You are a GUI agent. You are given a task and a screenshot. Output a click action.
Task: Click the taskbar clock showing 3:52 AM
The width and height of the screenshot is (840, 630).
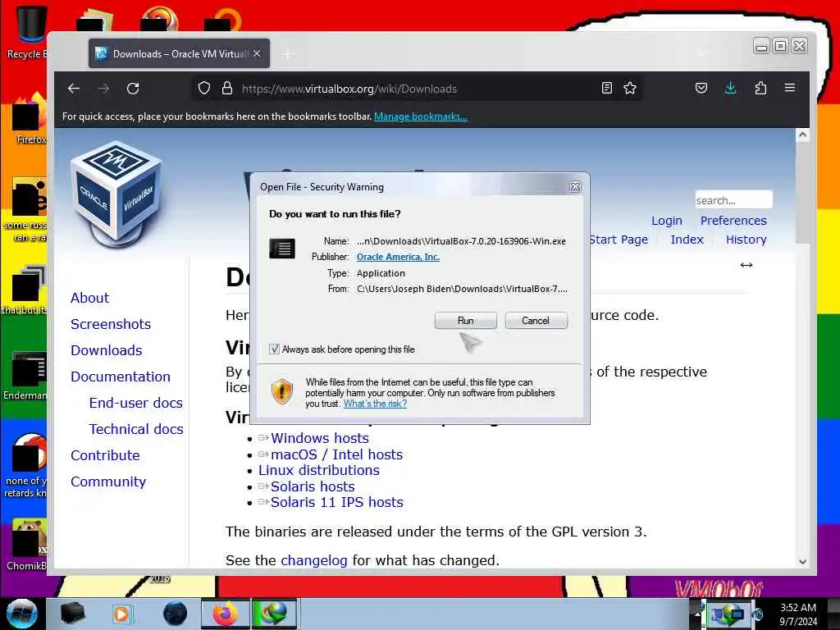pos(798,614)
